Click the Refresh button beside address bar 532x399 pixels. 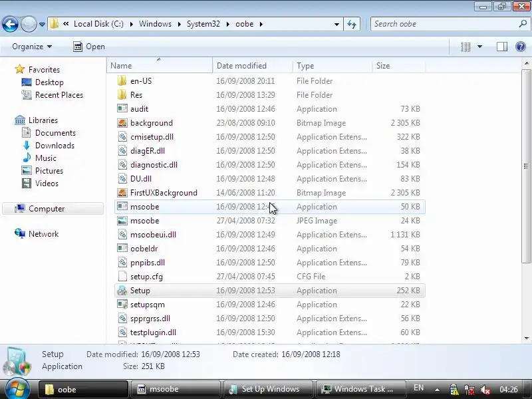point(352,24)
